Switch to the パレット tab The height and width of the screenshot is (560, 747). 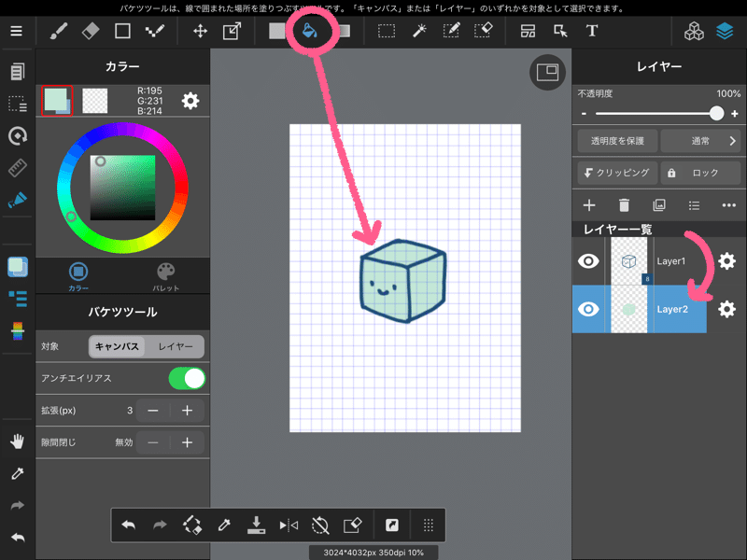tap(166, 276)
